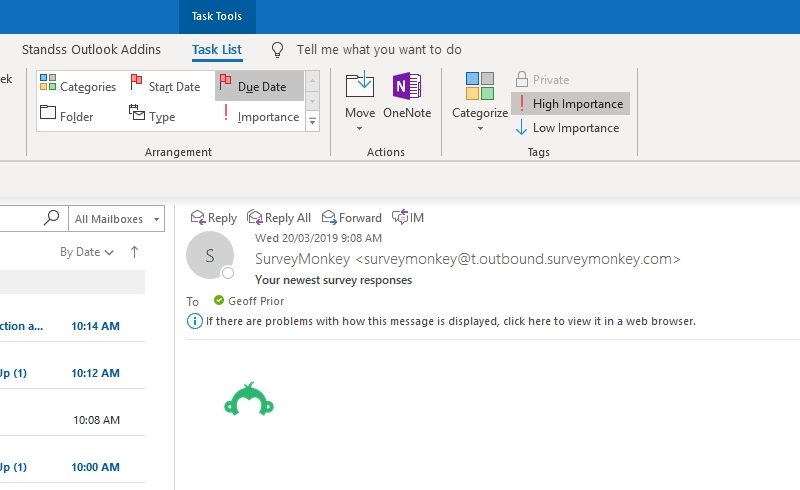Viewport: 800px width, 490px height.
Task: Click the date Wed 20/03/2019 9:08 AM
Action: [318, 238]
